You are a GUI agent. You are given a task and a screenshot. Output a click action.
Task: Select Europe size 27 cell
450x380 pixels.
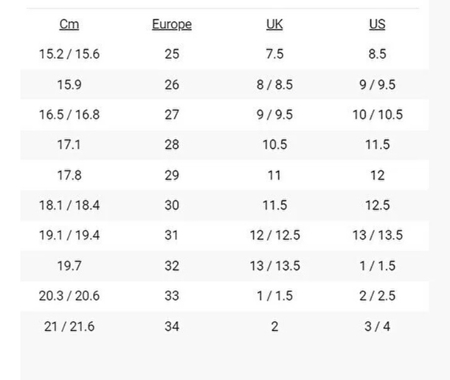click(x=172, y=115)
